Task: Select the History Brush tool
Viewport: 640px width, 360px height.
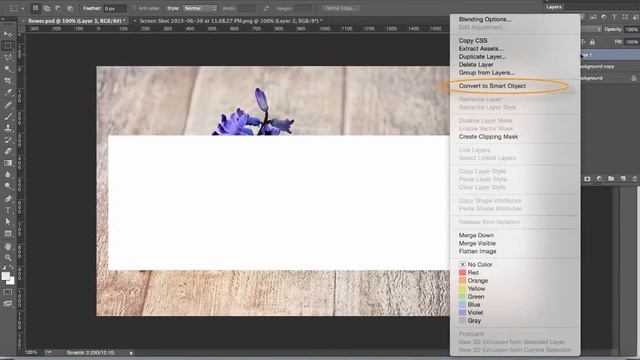Action: [x=8, y=139]
